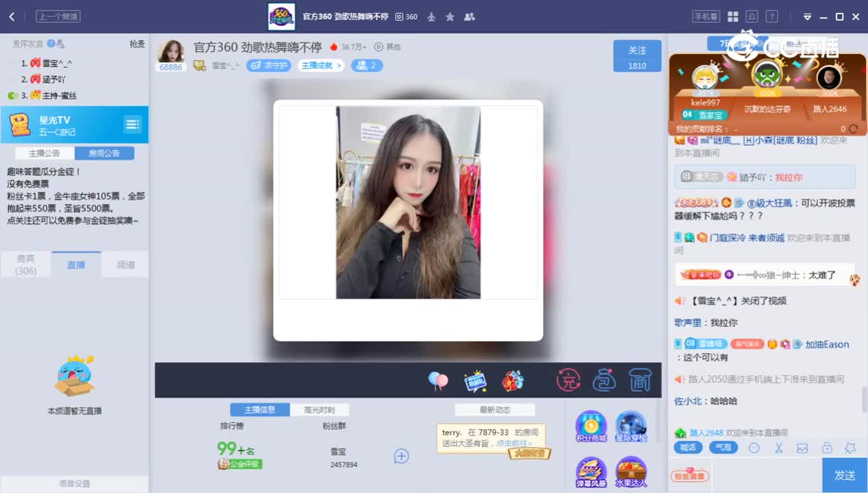Toggle the 喊话 shout mode pill
This screenshot has height=493, width=868.
click(x=688, y=448)
